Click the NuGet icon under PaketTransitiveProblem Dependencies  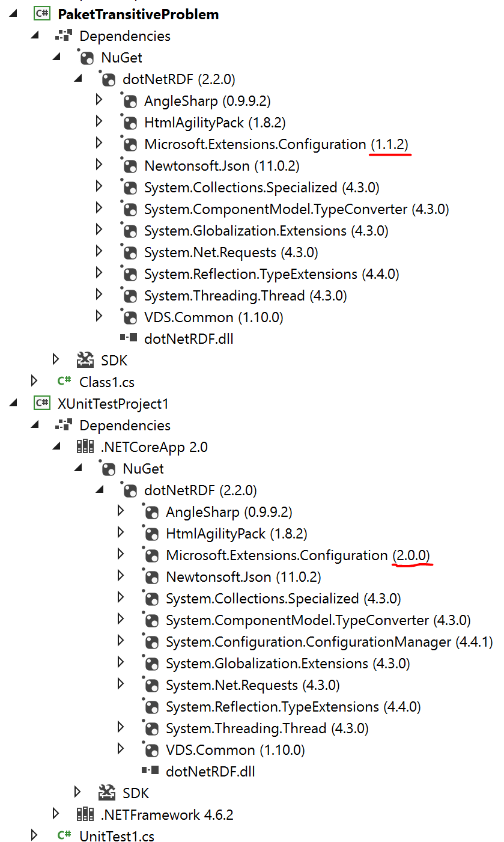tap(87, 57)
